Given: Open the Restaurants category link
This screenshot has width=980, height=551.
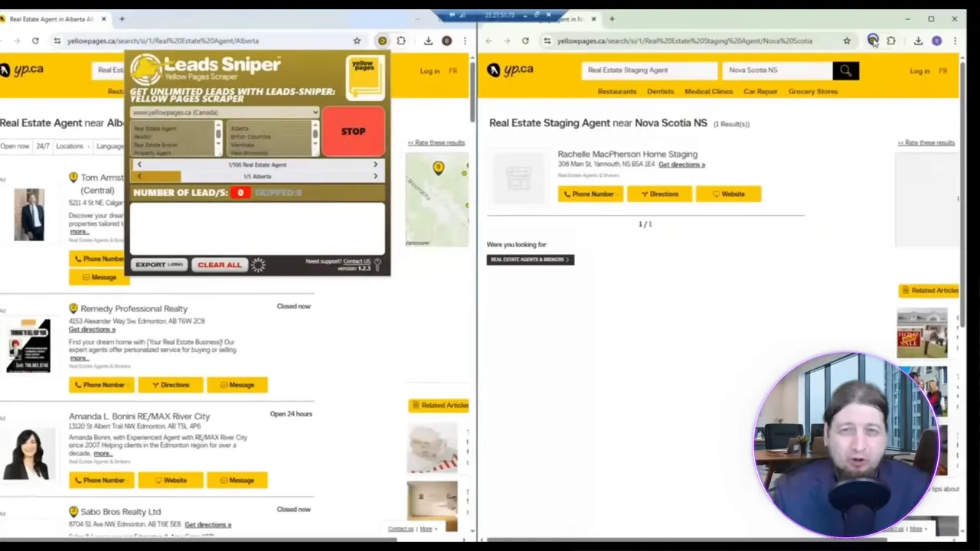Looking at the screenshot, I should 617,92.
